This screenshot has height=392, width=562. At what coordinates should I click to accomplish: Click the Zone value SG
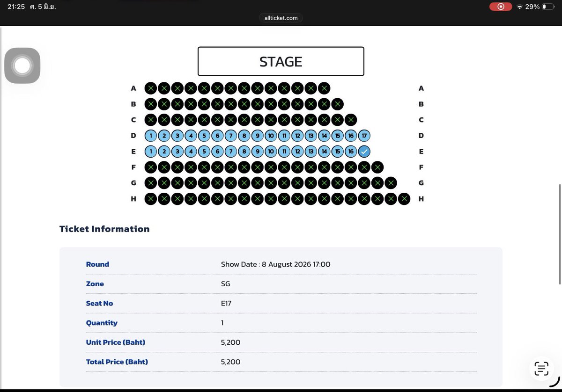[226, 284]
